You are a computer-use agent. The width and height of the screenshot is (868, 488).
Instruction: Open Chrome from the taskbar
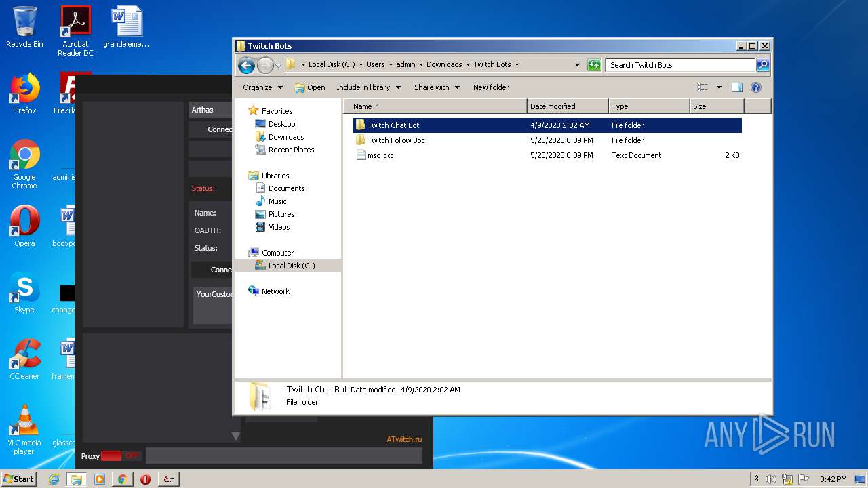coord(122,479)
